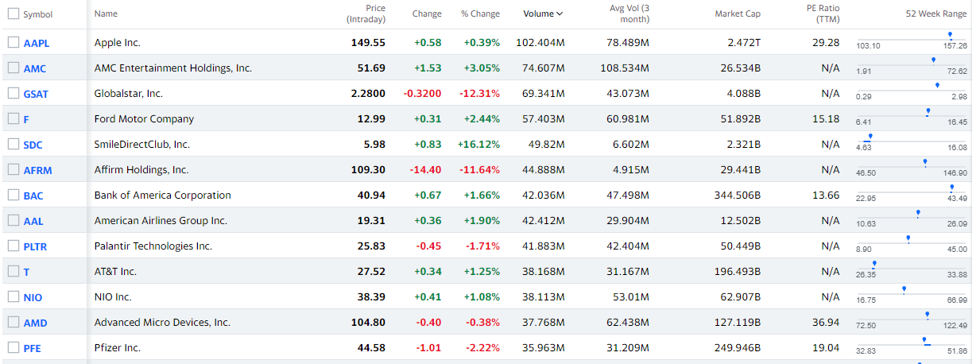Image resolution: width=980 pixels, height=364 pixels.
Task: Tick the select-all checkbox beside Symbol header
Action: pyautogui.click(x=14, y=14)
